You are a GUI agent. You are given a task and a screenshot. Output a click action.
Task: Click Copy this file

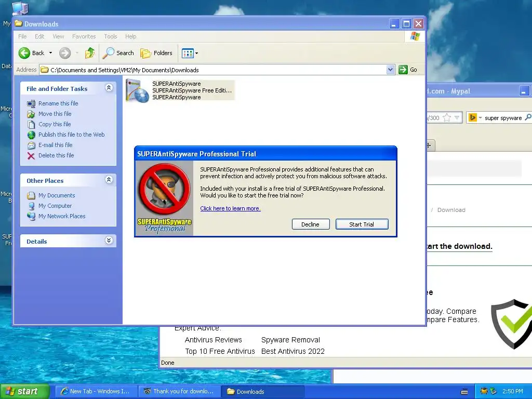[x=54, y=124]
